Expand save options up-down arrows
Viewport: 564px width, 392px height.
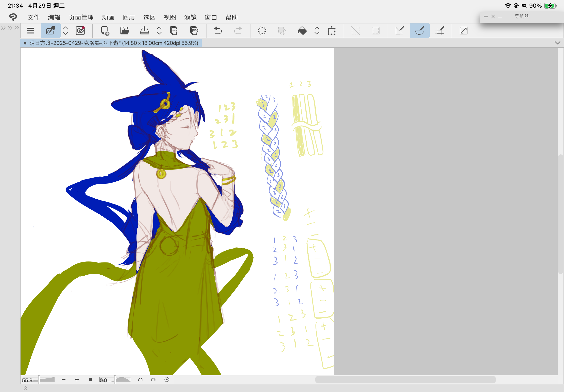point(159,31)
